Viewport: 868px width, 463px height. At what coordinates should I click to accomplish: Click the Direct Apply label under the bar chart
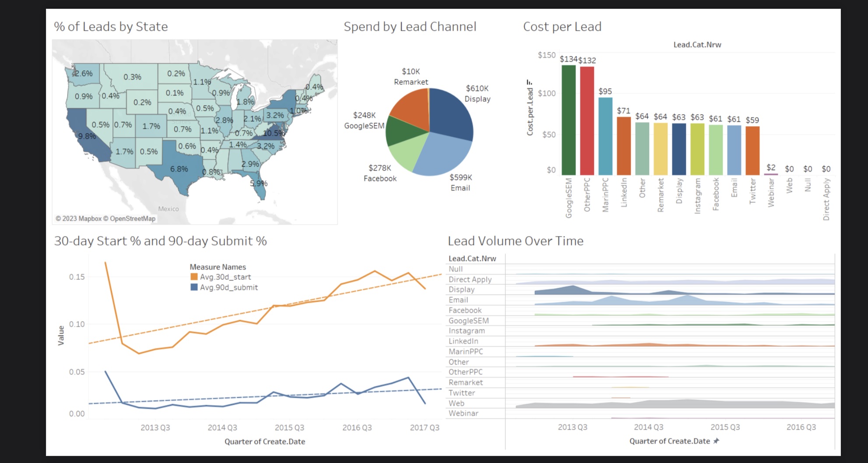click(x=826, y=199)
